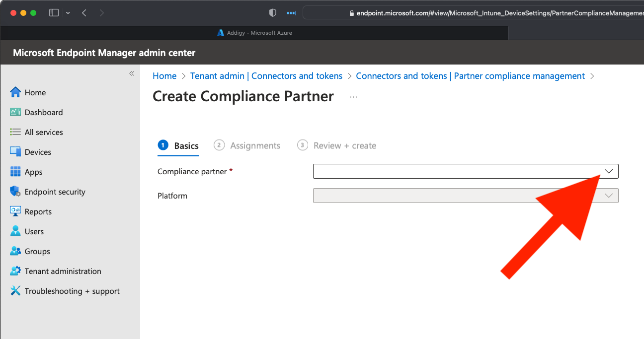Viewport: 644px width, 339px height.
Task: Click the privacy shield icon in toolbar
Action: click(272, 13)
